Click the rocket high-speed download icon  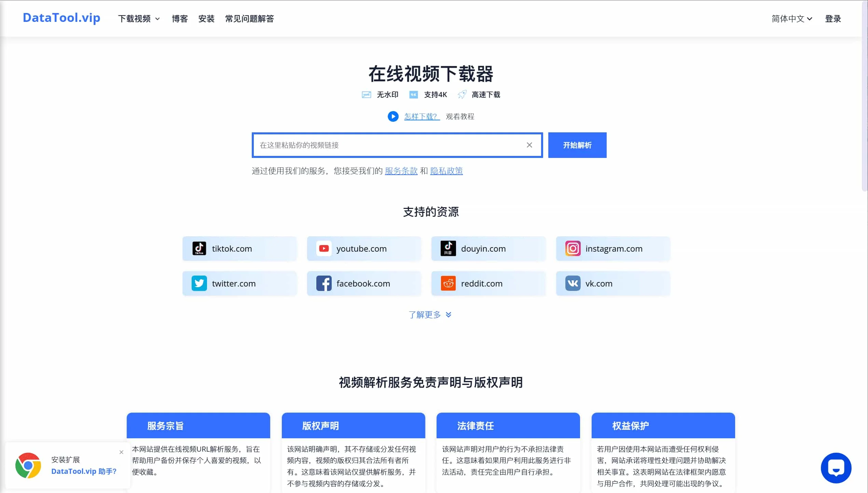(462, 95)
